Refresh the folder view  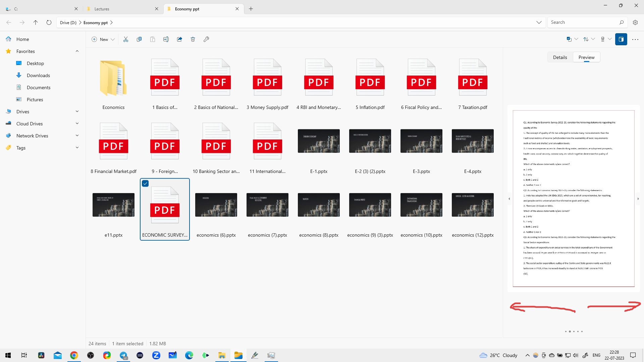(x=49, y=22)
